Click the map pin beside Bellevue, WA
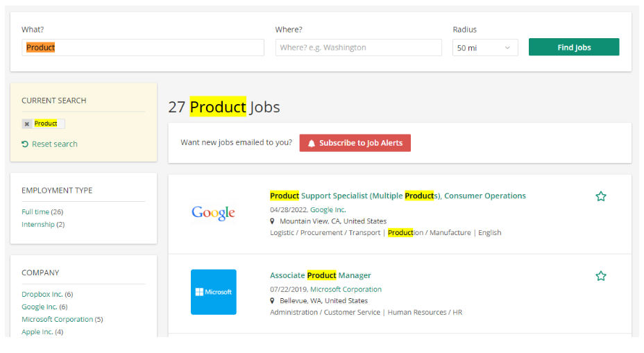This screenshot has width=644, height=353. (x=272, y=301)
